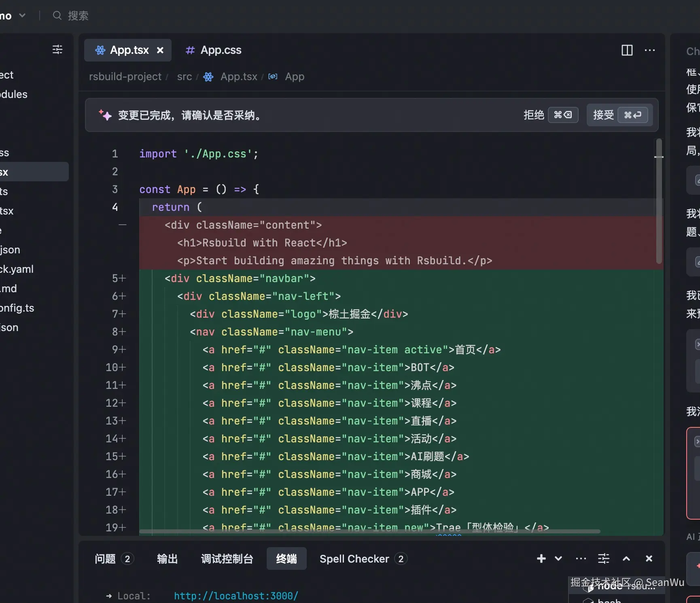Click the 'const App' declaration line
The image size is (700, 603).
tap(199, 189)
